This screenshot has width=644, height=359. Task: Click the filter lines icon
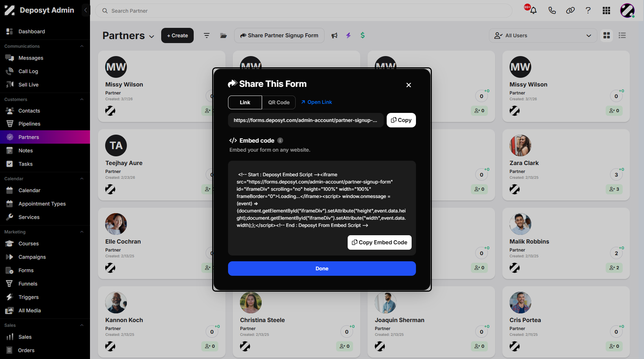207,35
